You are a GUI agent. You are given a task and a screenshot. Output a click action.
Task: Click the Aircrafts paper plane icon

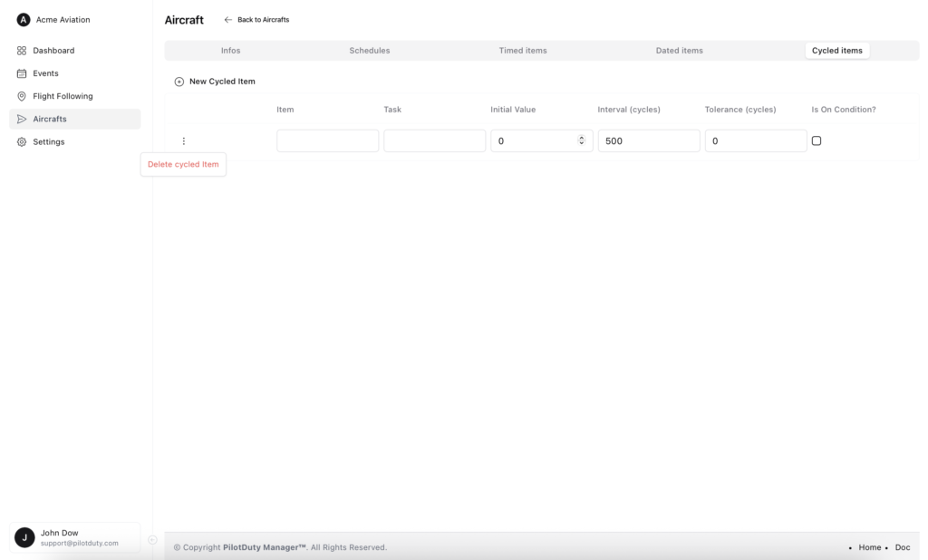coord(22,119)
